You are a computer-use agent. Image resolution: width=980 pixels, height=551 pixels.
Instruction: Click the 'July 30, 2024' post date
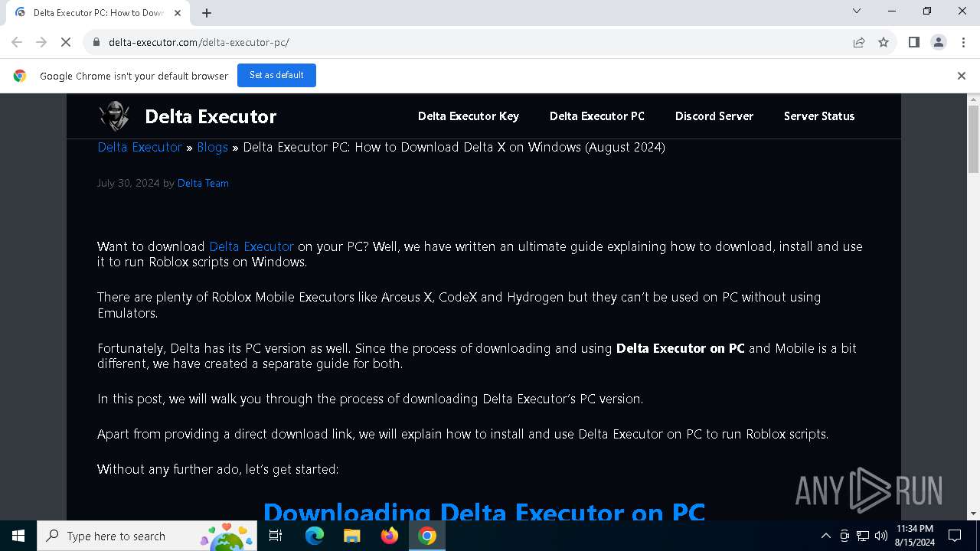[x=129, y=183]
